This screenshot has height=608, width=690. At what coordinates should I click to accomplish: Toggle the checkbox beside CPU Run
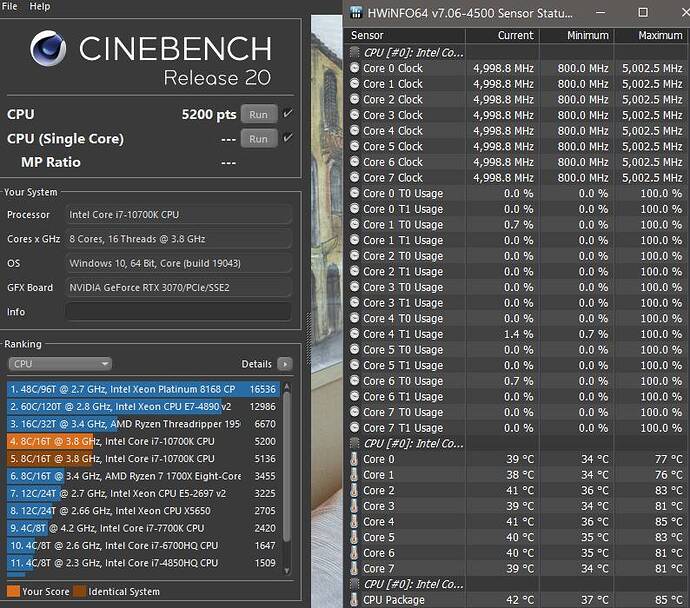point(287,114)
